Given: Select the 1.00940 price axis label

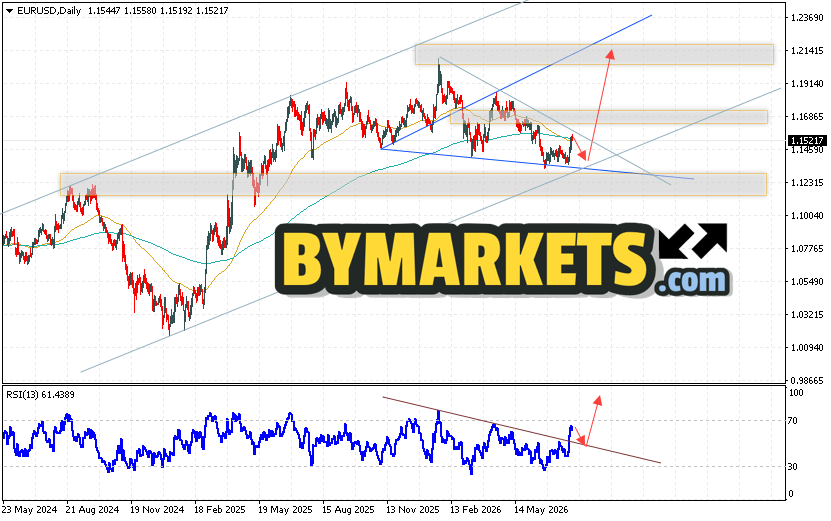Looking at the screenshot, I should point(807,348).
